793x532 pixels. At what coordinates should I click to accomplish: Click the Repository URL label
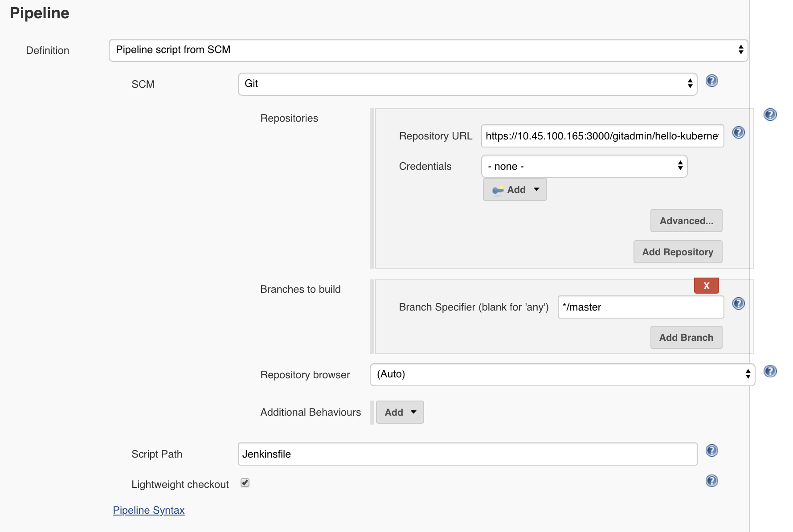tap(436, 136)
